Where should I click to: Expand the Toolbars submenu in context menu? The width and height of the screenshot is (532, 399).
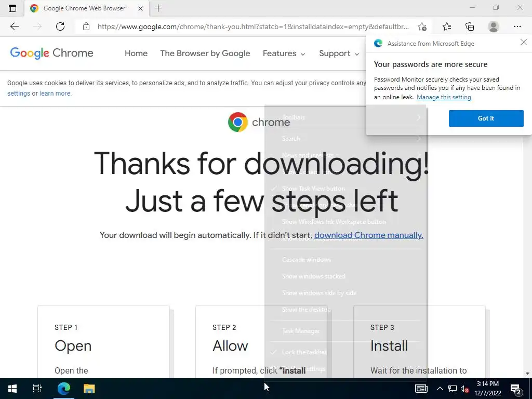pyautogui.click(x=347, y=117)
